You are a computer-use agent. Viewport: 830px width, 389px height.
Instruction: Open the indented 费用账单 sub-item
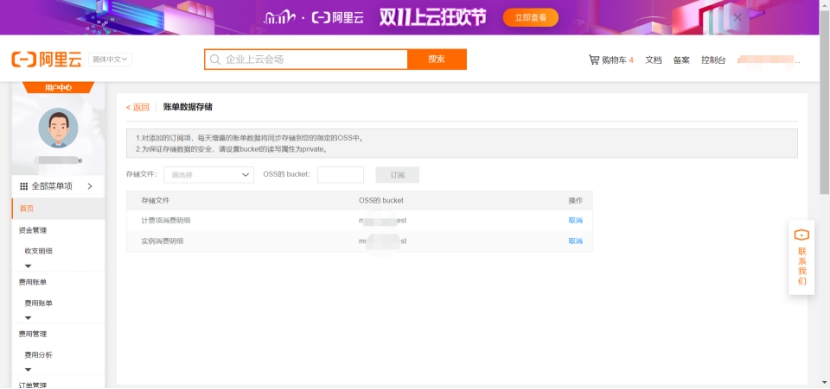39,303
